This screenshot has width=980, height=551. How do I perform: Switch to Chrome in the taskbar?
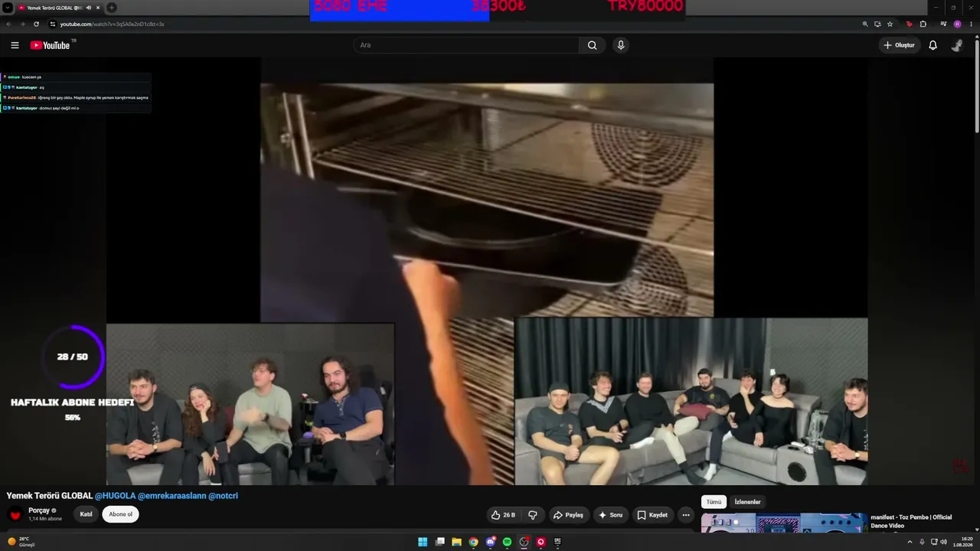coord(474,542)
